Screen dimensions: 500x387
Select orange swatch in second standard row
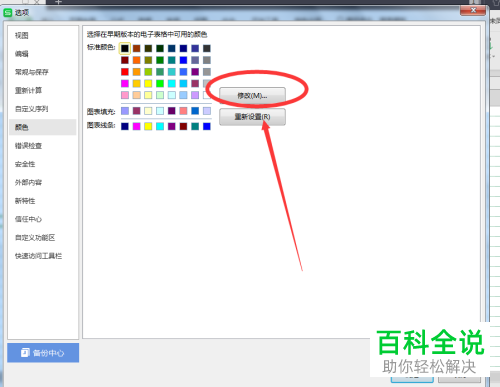(136, 60)
